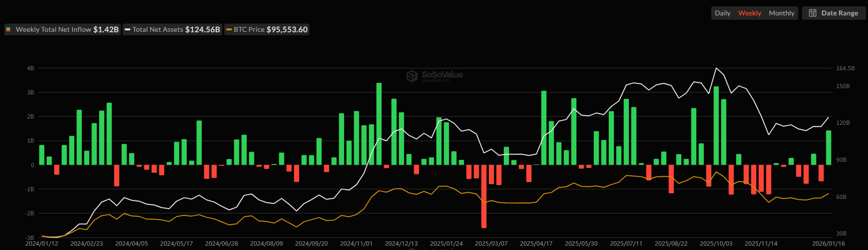Click the $124.56B Total Net Assets value
This screenshot has width=868, height=250.
[203, 30]
